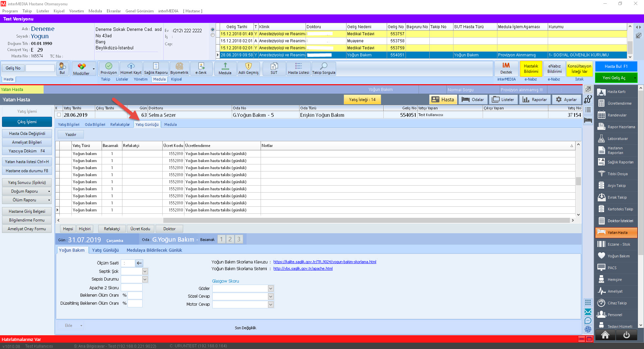Expand the Septik Şok dropdown
The height and width of the screenshot is (349, 644).
click(145, 271)
